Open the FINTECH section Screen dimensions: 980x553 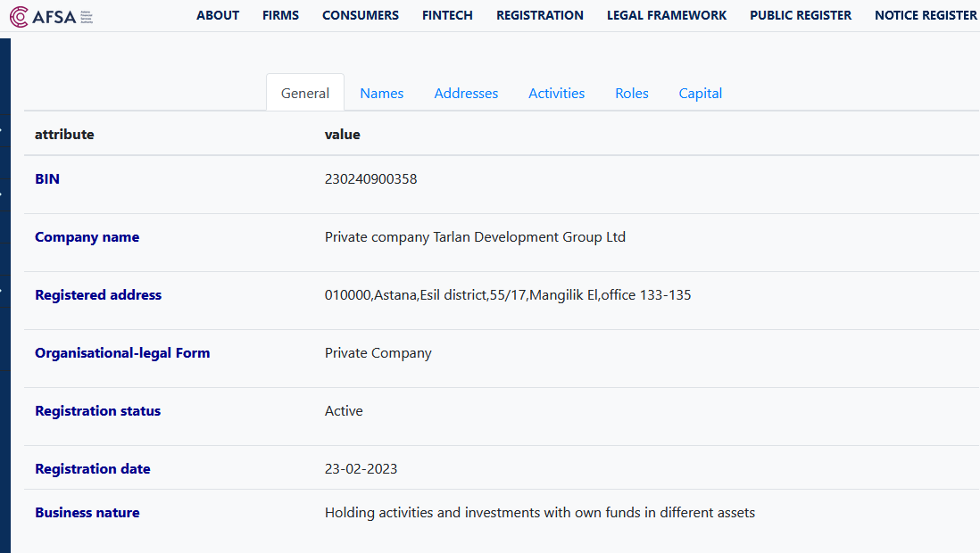tap(447, 15)
